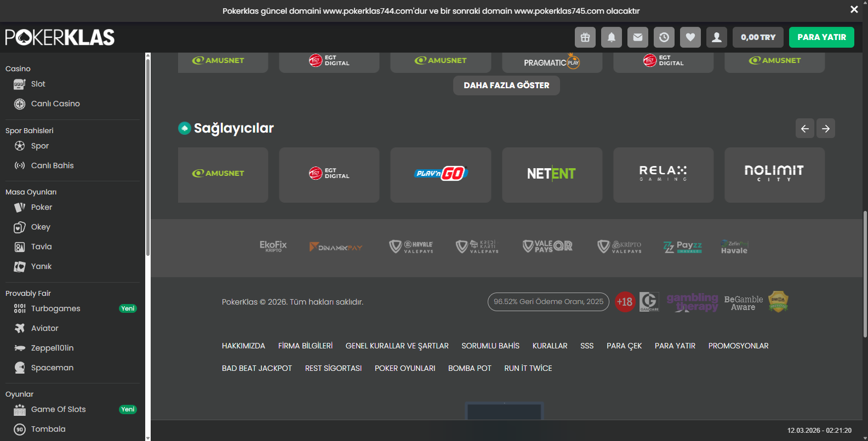Click the Gambling Therapy logo
The image size is (868, 441).
pyautogui.click(x=692, y=302)
